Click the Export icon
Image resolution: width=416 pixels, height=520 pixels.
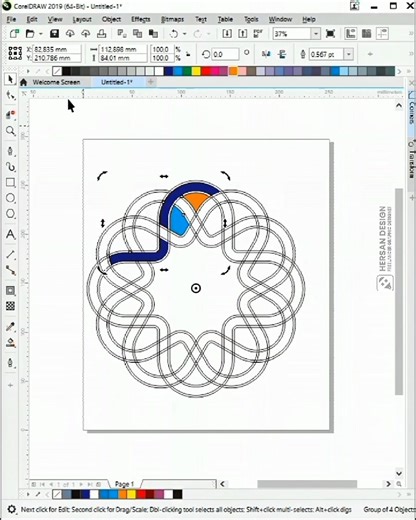[243, 34]
